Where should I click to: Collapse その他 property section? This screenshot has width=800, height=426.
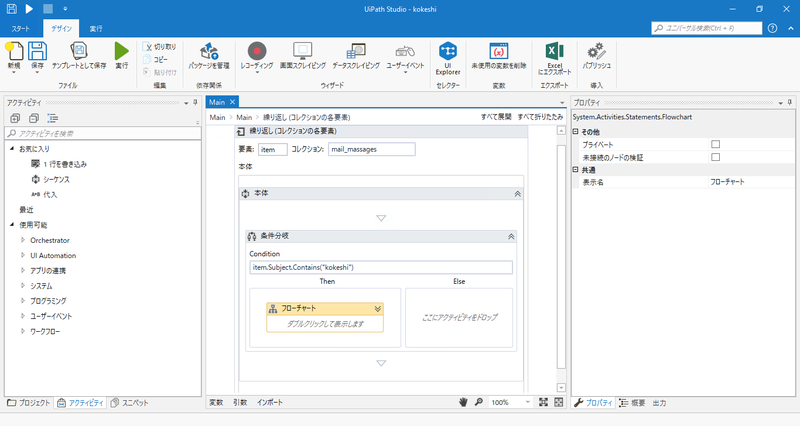[576, 132]
